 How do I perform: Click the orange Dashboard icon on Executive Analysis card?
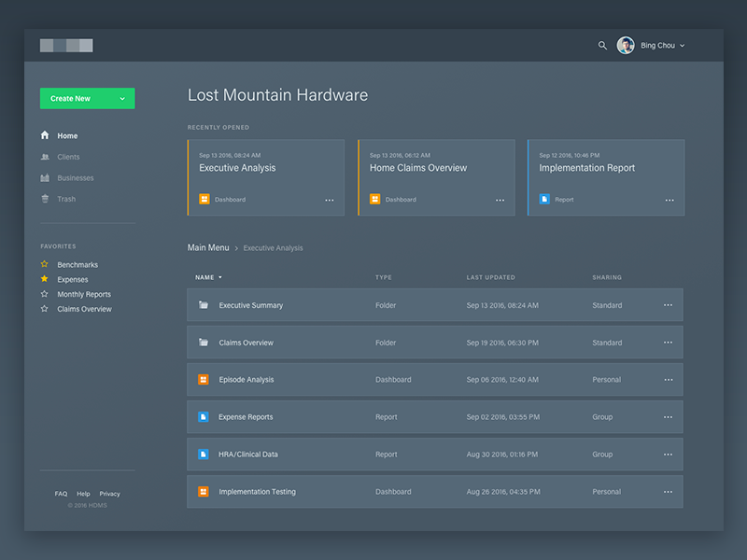click(x=204, y=199)
